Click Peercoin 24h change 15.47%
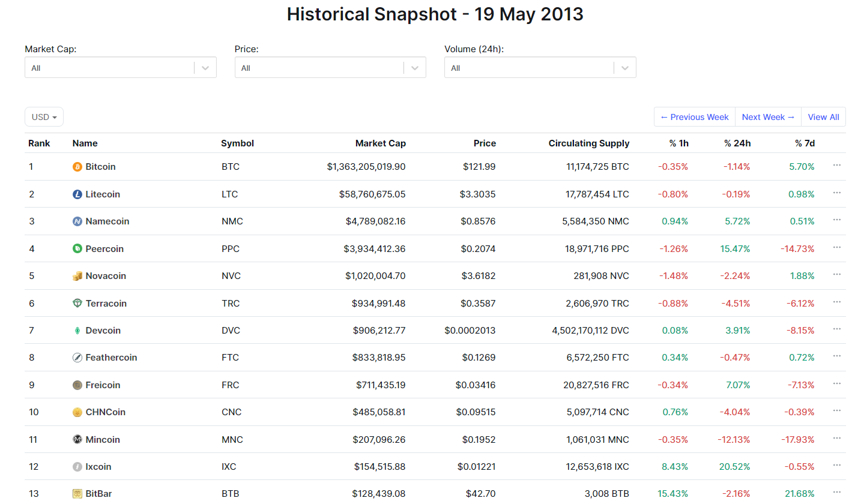 point(736,249)
